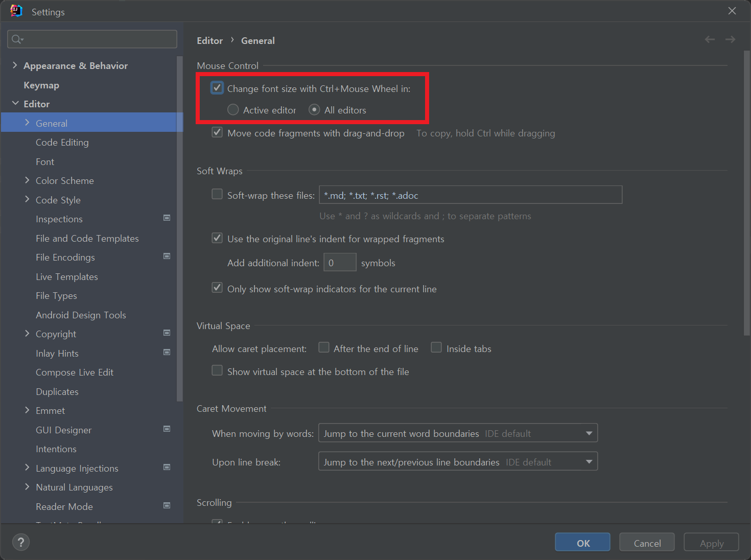Open the Keymap settings page
This screenshot has height=560, width=751.
[x=41, y=85]
